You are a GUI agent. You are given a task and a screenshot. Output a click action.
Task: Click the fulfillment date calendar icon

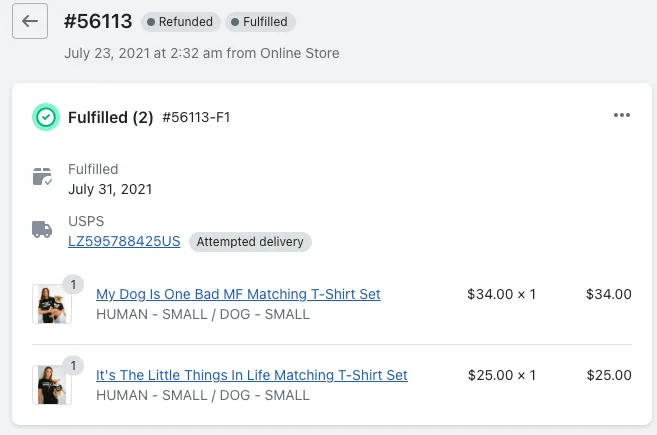click(x=42, y=176)
